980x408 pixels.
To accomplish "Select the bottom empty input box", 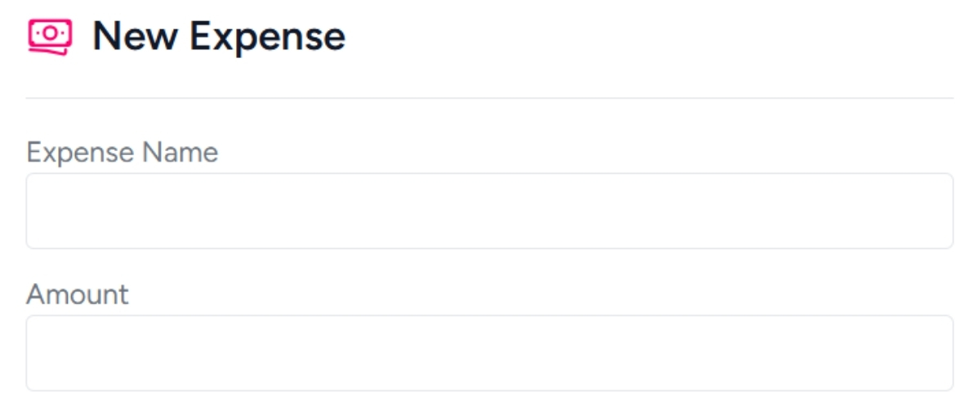I will click(x=489, y=353).
